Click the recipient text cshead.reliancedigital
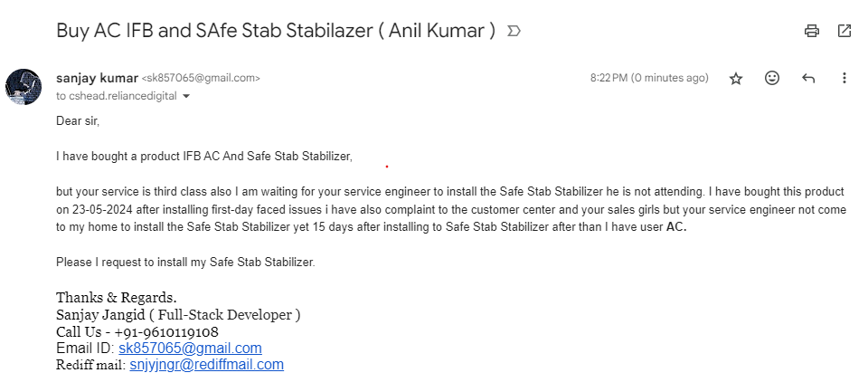This screenshot has width=868, height=392. 122,96
